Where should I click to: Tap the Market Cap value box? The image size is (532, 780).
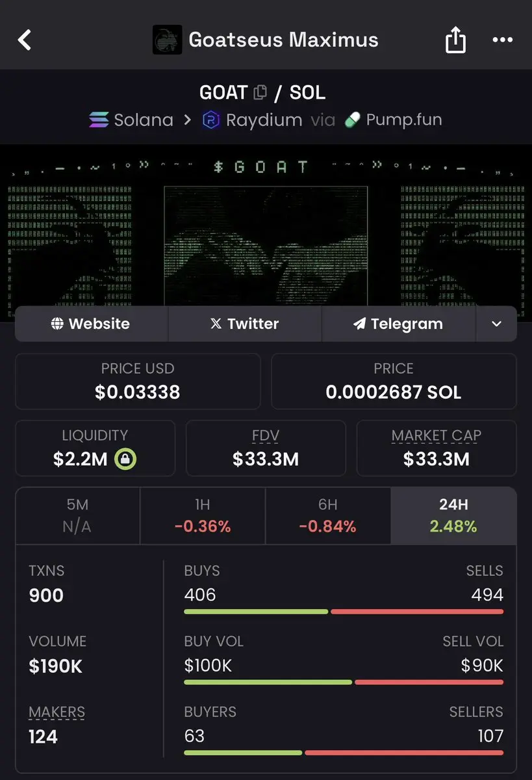(437, 448)
